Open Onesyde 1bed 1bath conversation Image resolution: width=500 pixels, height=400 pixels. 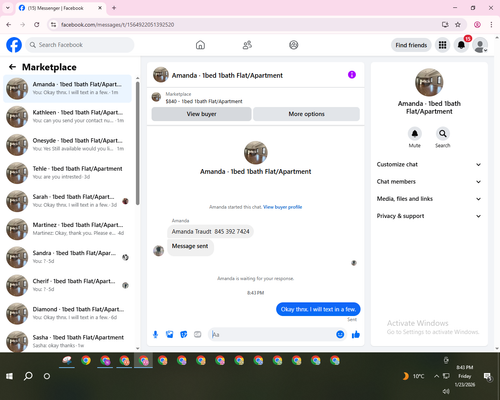(x=67, y=145)
